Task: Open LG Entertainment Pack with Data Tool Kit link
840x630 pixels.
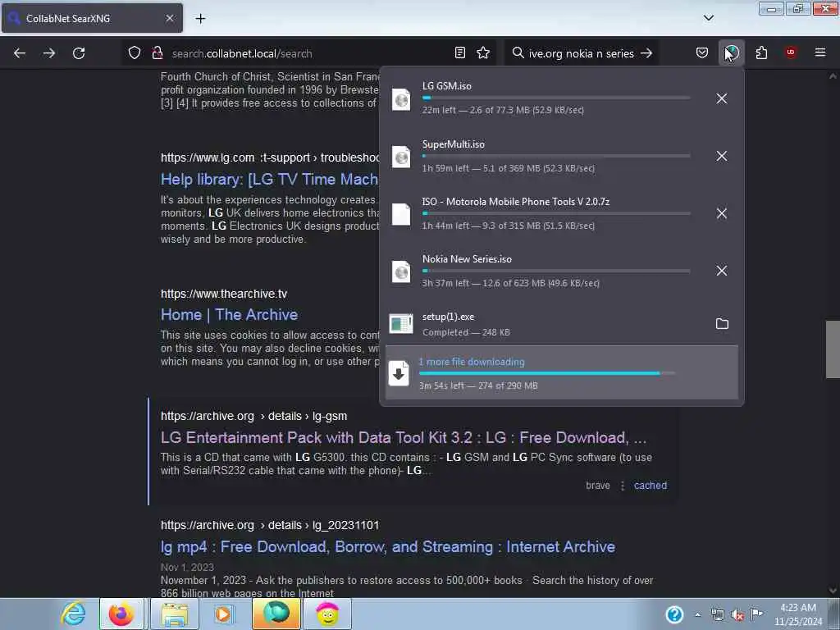Action: 404,438
